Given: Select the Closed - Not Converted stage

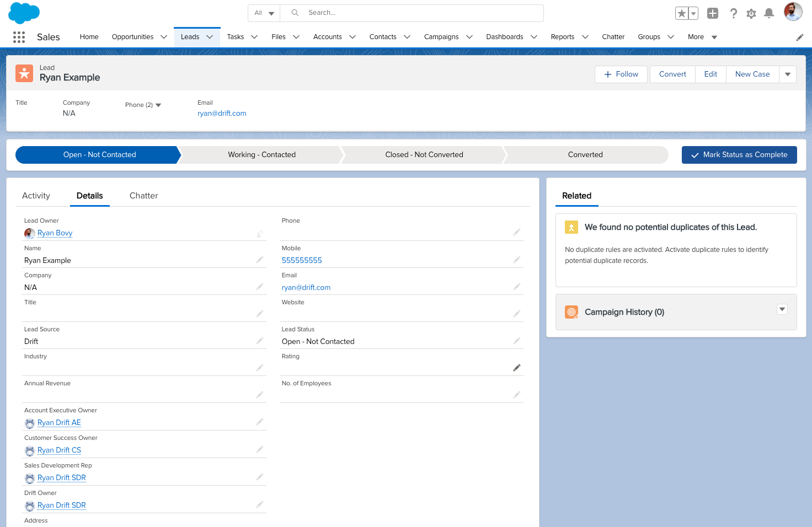Looking at the screenshot, I should [424, 155].
